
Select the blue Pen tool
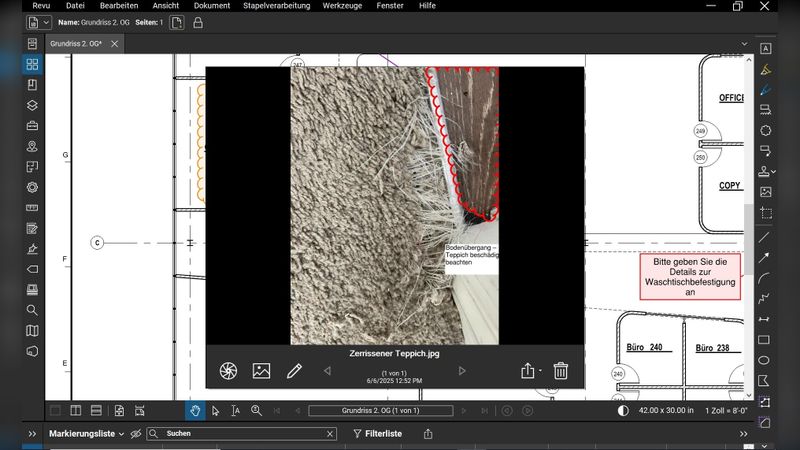tap(765, 90)
